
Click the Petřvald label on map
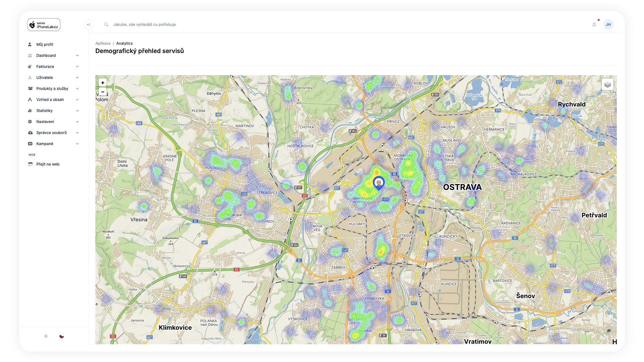point(594,215)
